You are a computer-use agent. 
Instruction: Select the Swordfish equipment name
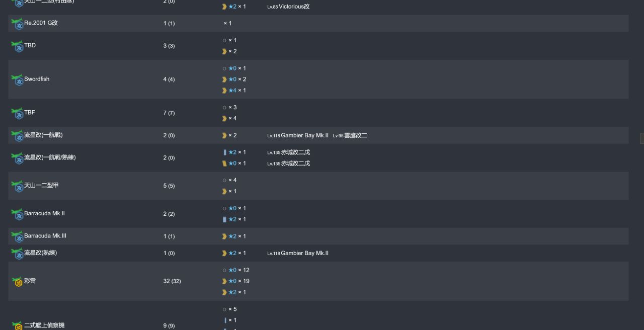click(37, 79)
